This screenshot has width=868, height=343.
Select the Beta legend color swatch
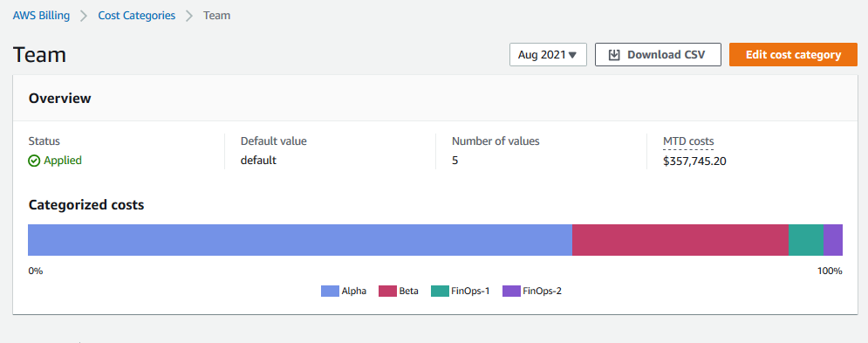tap(387, 291)
